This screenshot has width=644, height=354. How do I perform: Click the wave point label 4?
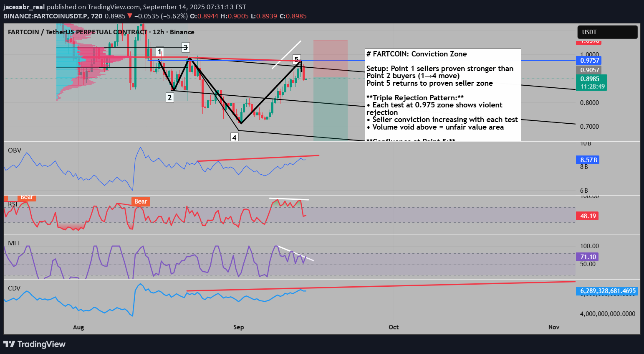(235, 138)
